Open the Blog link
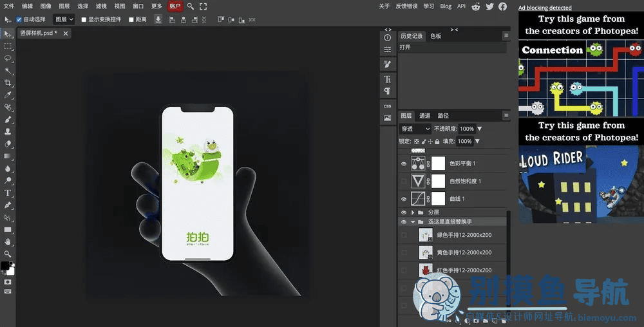The width and height of the screenshot is (644, 327). pyautogui.click(x=446, y=6)
